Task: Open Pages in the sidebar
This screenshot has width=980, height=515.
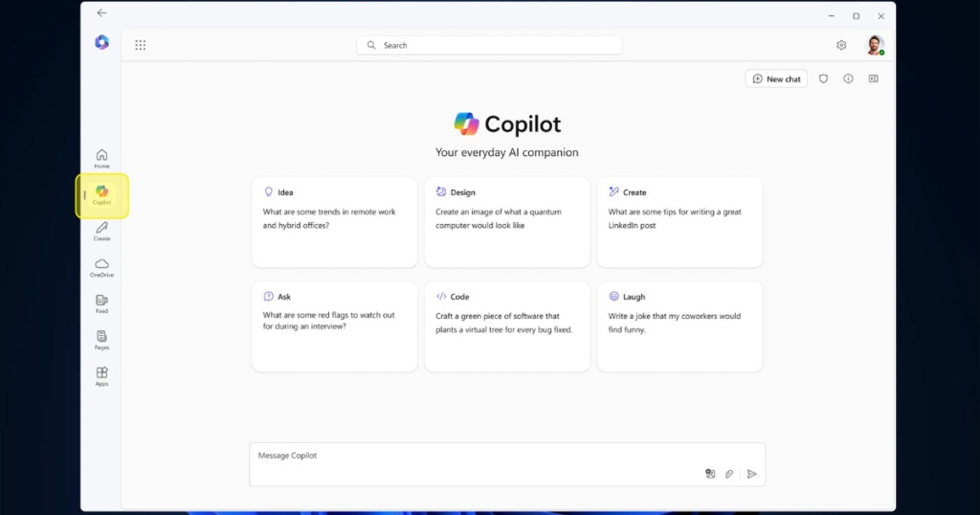Action: pos(101,340)
